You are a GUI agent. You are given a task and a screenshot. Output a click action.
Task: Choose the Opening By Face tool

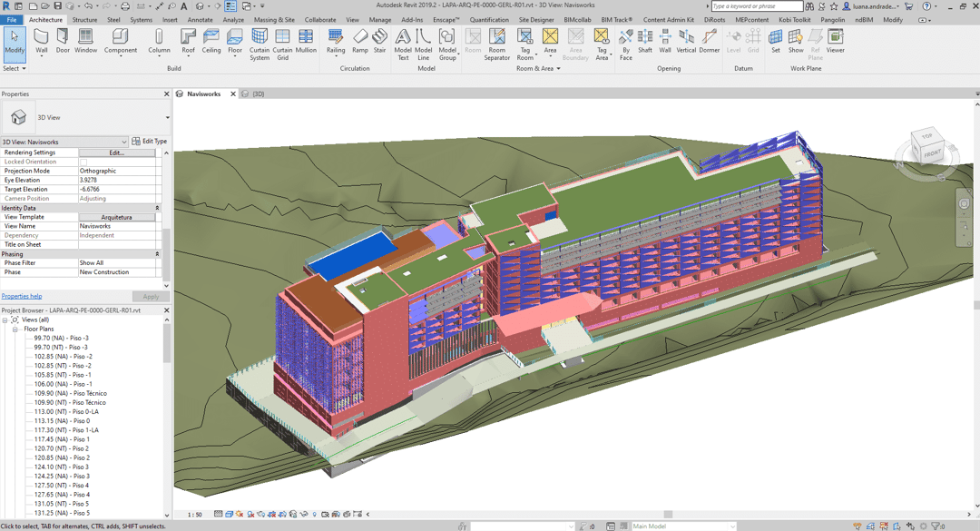point(625,44)
